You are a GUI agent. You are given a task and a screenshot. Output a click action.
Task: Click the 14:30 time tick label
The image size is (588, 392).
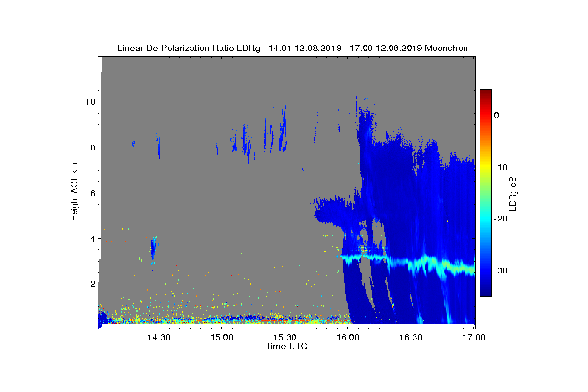coord(159,337)
